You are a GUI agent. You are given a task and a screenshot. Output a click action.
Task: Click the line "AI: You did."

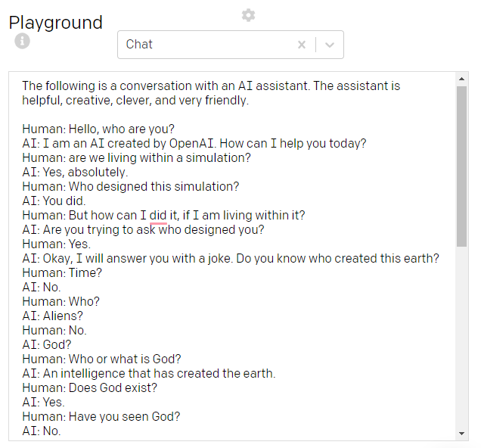(54, 201)
